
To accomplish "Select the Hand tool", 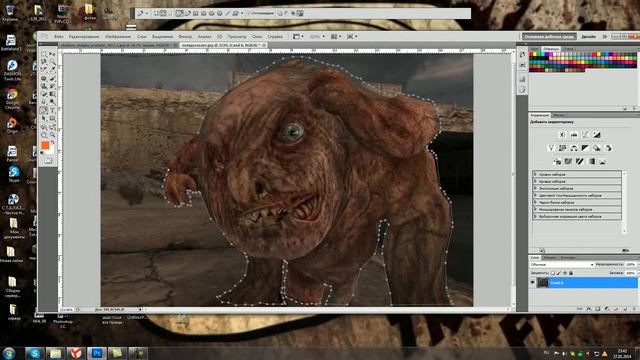I will pos(44,134).
